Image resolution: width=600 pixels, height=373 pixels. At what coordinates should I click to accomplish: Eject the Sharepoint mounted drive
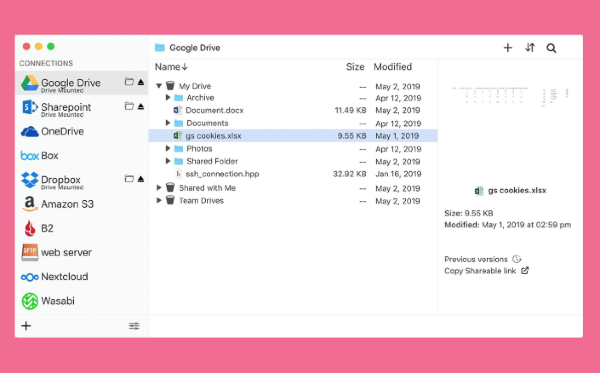click(x=141, y=106)
